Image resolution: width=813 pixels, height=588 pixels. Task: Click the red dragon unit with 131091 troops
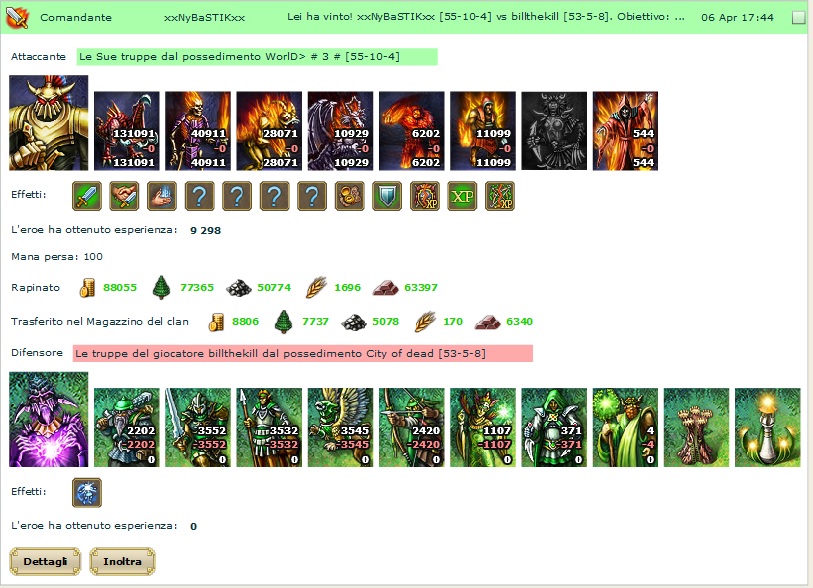(x=127, y=131)
